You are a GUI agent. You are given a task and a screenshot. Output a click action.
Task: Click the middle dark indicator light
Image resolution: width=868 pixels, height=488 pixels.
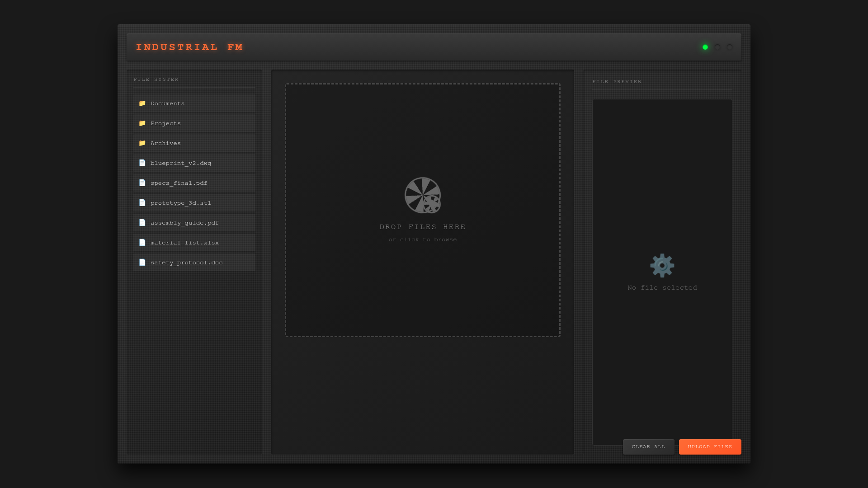click(717, 47)
